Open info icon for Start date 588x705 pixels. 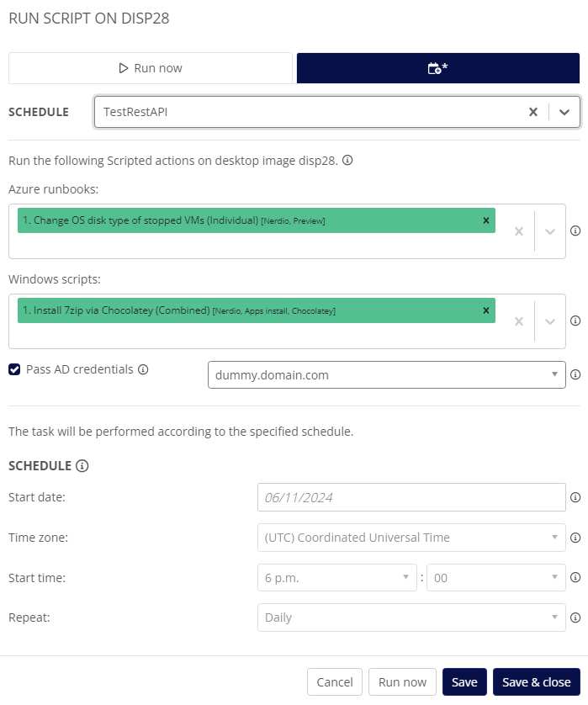(x=575, y=497)
